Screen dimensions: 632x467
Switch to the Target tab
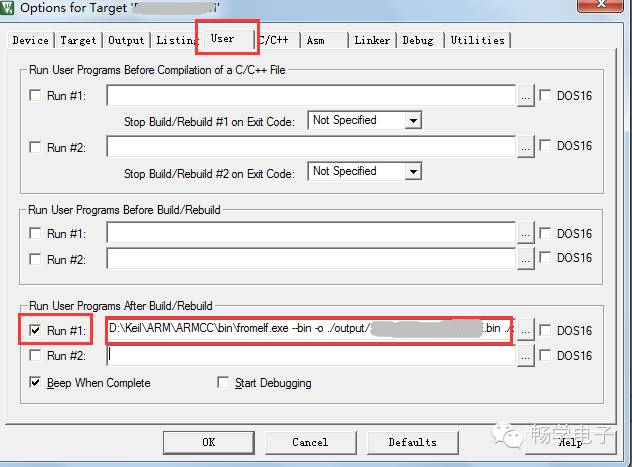click(x=78, y=40)
